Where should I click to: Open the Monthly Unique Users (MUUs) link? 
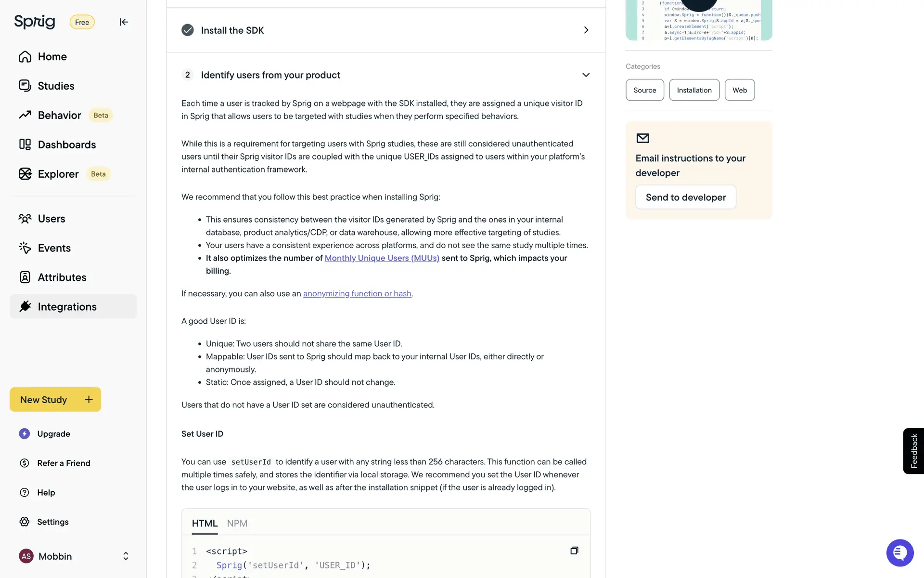[382, 258]
